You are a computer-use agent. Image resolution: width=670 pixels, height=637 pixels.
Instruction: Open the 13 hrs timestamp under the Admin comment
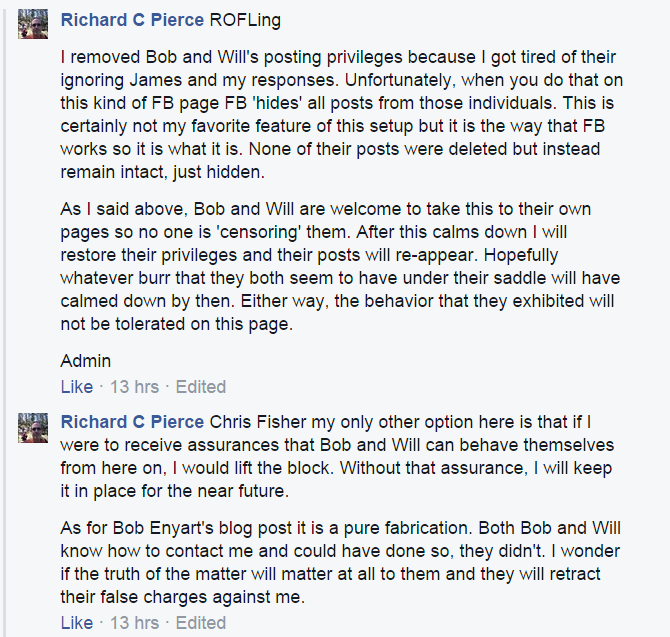pyautogui.click(x=134, y=387)
